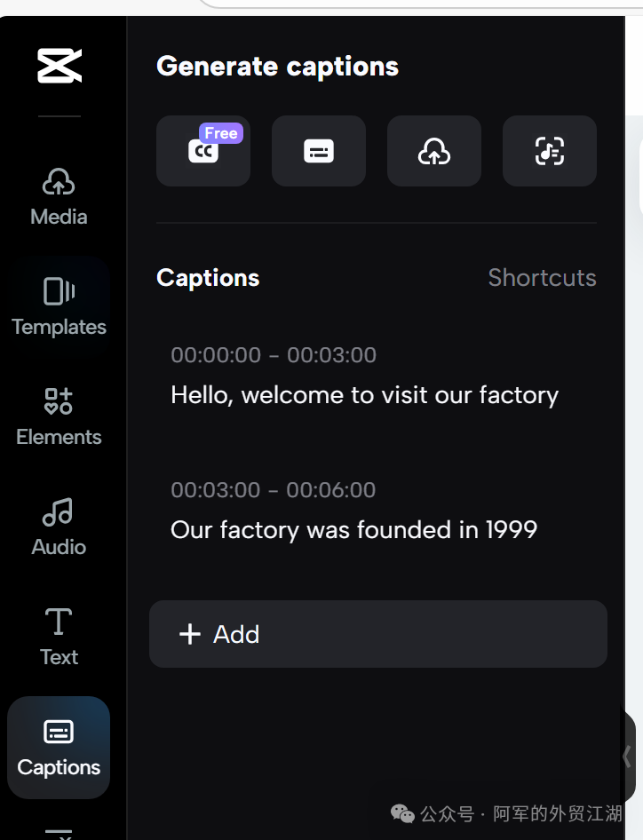This screenshot has height=840, width=643.
Task: Select the caption "Hello, welcome to visit our factory"
Action: tap(364, 395)
